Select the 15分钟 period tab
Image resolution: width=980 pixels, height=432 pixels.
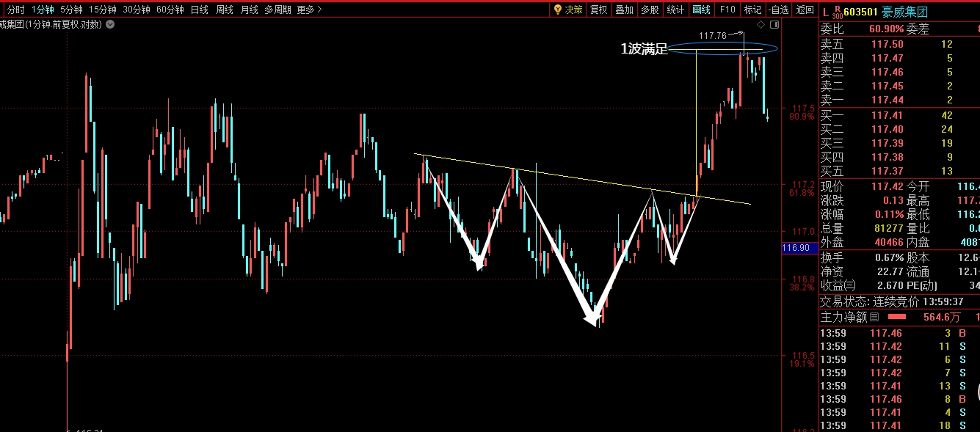(x=102, y=10)
